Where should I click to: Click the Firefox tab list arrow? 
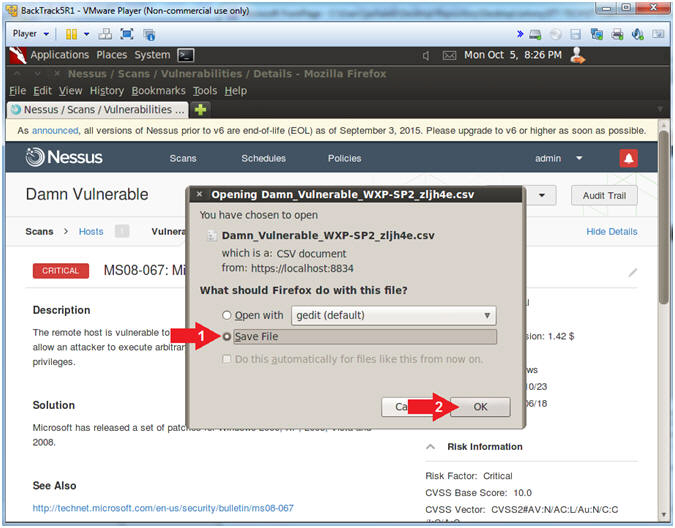click(x=660, y=110)
